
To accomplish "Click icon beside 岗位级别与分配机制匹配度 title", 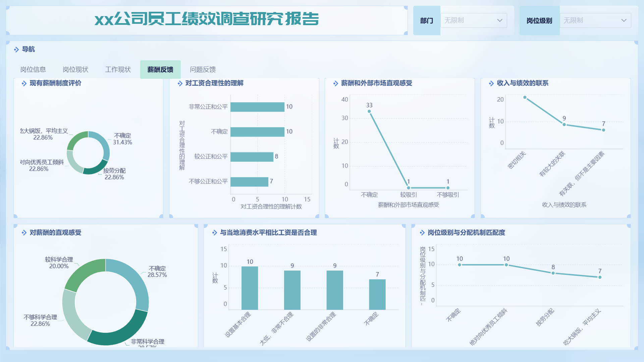I will pos(422,233).
